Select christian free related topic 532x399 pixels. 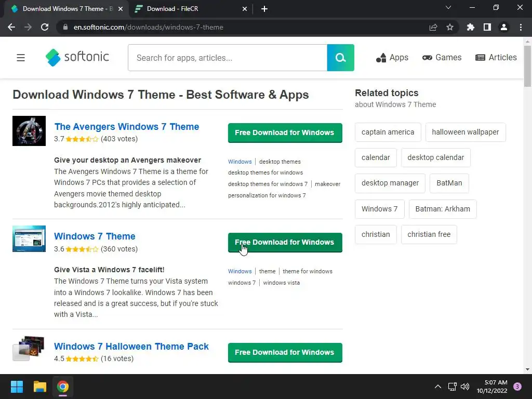(x=429, y=234)
